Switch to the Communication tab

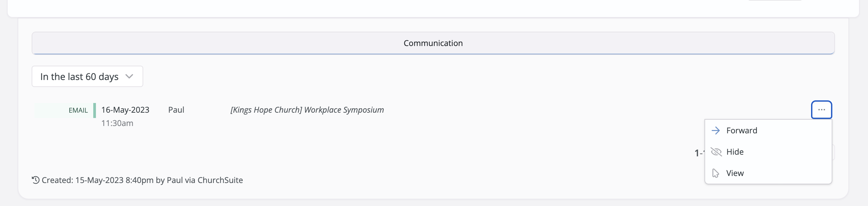[433, 43]
